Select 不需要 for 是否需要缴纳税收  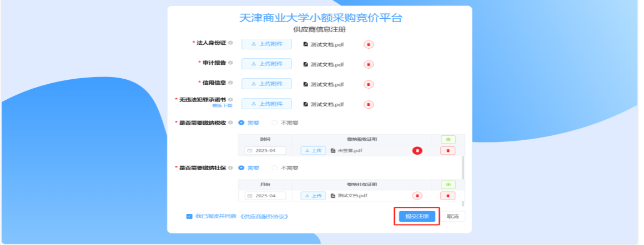[285, 122]
